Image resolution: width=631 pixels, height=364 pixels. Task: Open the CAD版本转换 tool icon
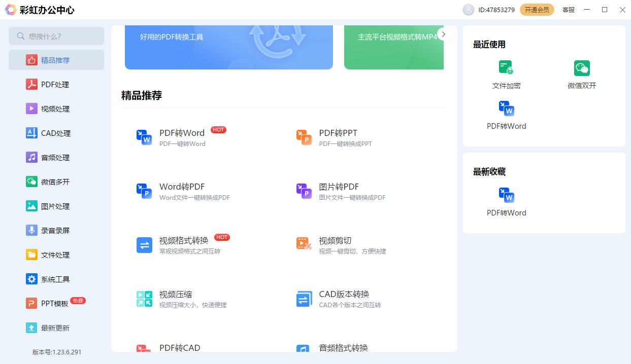pos(304,299)
